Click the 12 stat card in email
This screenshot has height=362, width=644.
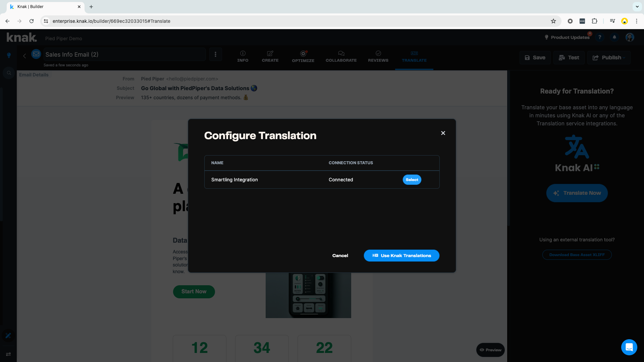tap(200, 348)
